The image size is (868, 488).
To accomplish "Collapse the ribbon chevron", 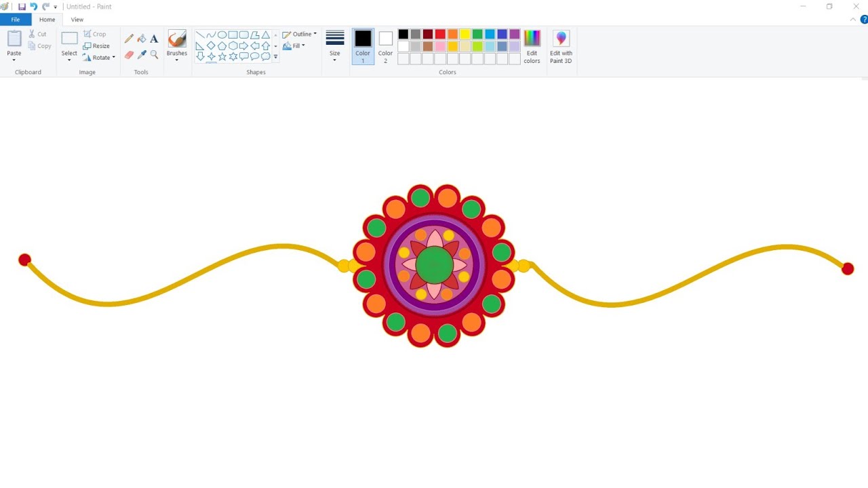I will [853, 20].
